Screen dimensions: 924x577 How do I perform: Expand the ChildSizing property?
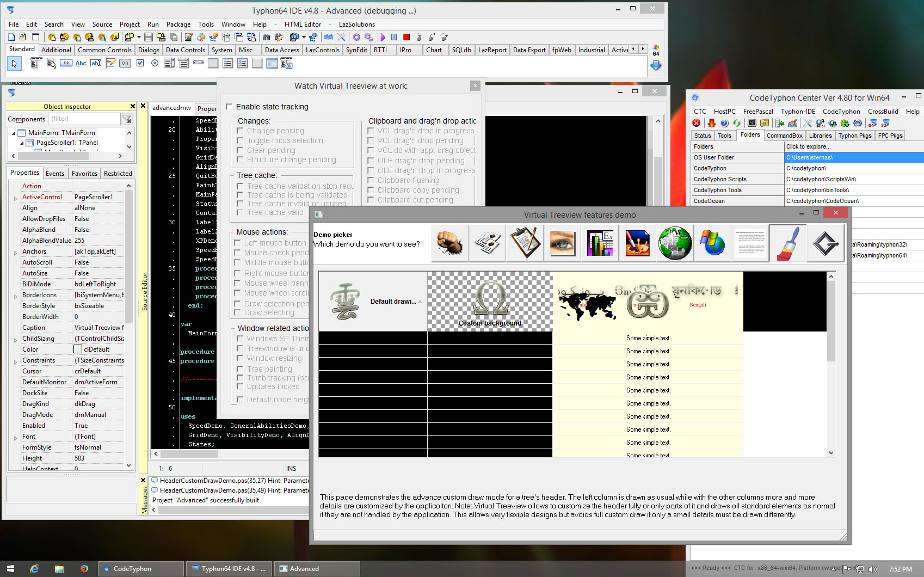(x=15, y=340)
